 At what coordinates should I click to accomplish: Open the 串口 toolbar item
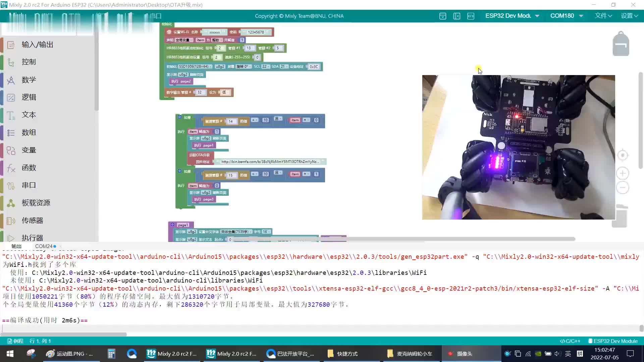[153, 16]
